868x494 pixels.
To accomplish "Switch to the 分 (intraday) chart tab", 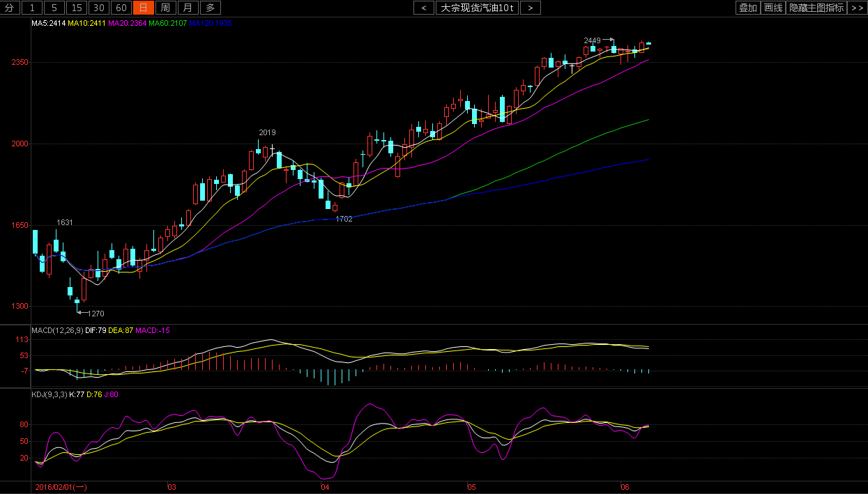I will (x=10, y=8).
